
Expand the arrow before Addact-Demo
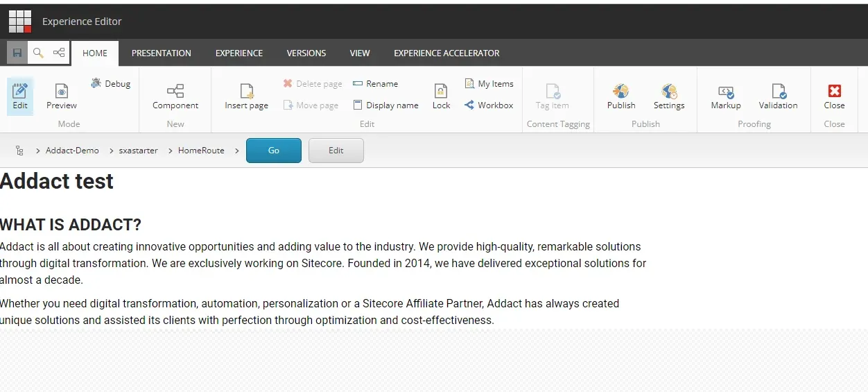(39, 151)
